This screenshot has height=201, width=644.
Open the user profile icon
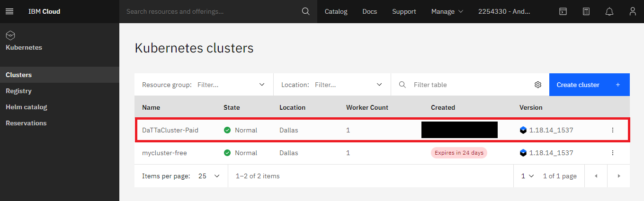(633, 11)
